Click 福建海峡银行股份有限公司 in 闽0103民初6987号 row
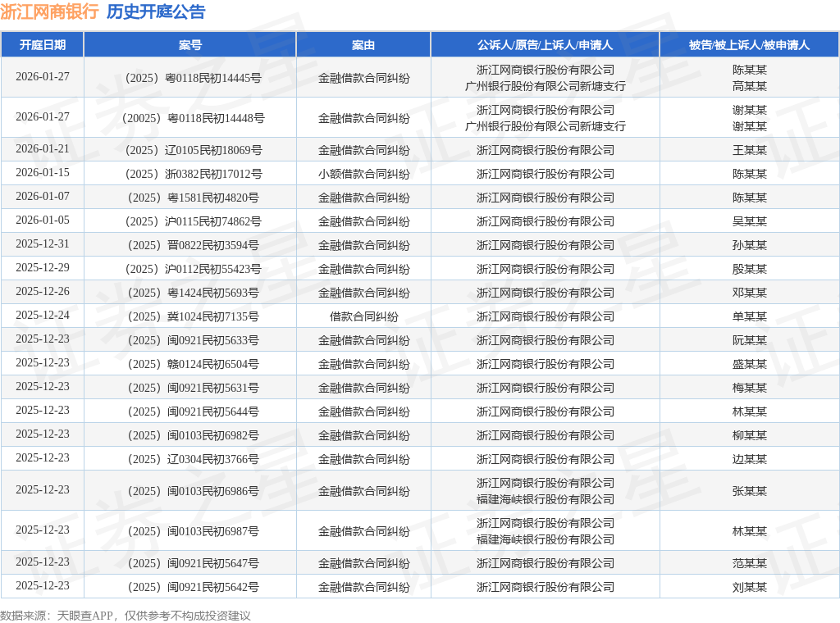Screen dimensions: 840x623 (x=546, y=539)
